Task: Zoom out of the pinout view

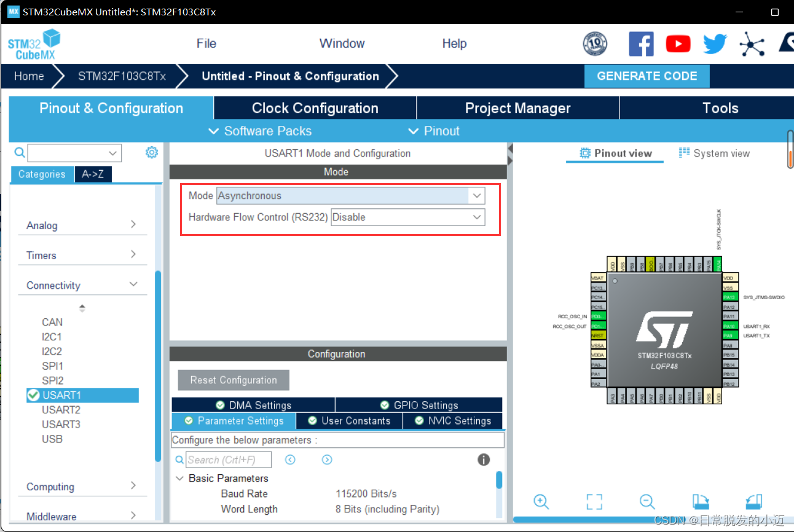Action: [647, 501]
